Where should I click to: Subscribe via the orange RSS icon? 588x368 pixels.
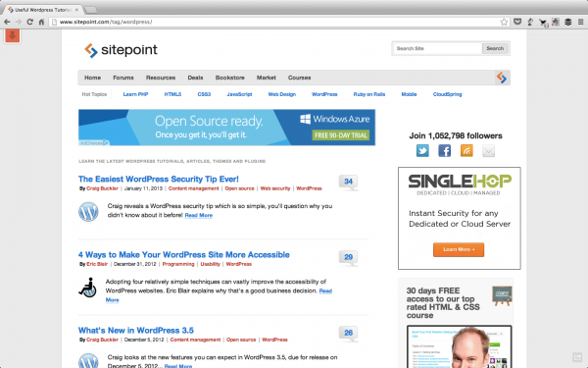tap(466, 151)
